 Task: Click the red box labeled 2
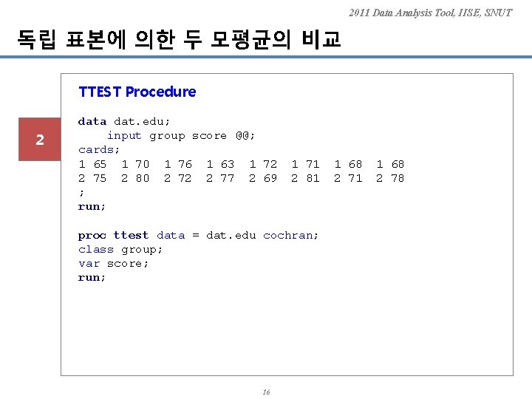click(40, 139)
